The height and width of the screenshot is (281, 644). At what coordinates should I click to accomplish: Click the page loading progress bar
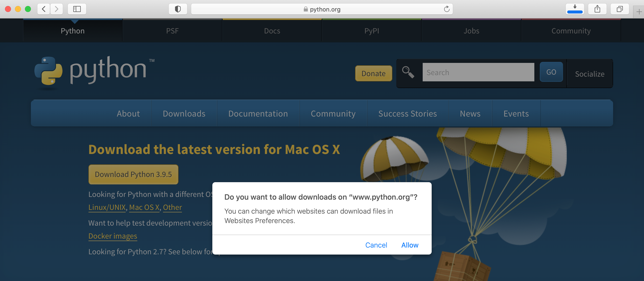pos(574,11)
